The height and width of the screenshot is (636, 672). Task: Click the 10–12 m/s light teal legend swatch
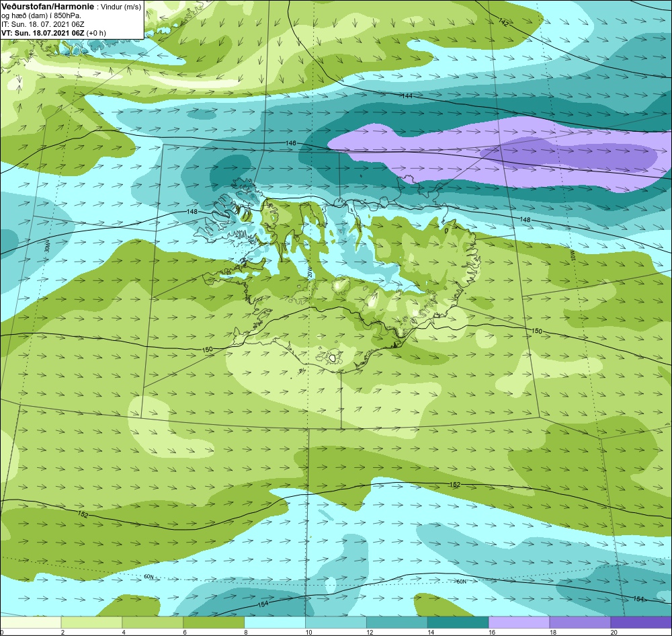336,621
